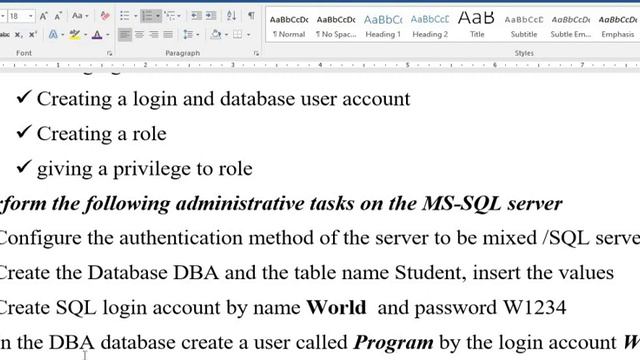640x360 pixels.
Task: Apply the Heading 1 style
Action: tap(383, 26)
